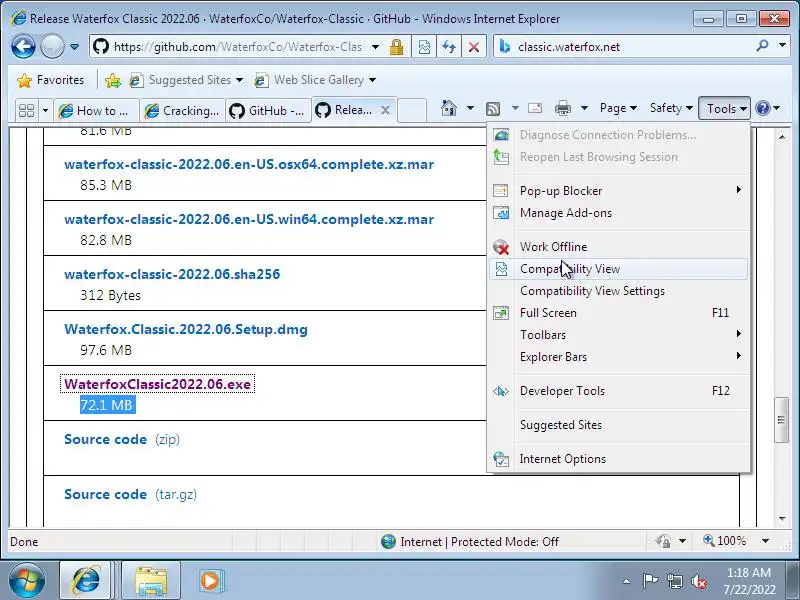
Task: Click the security lock icon in address bar
Action: 396,47
